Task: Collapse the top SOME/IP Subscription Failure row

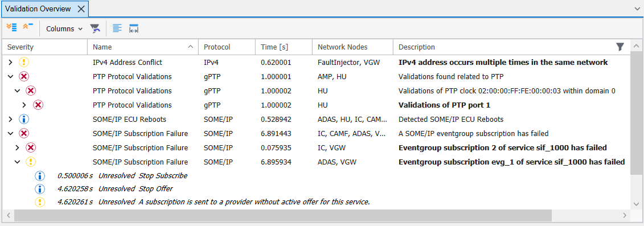Action: 11,134
